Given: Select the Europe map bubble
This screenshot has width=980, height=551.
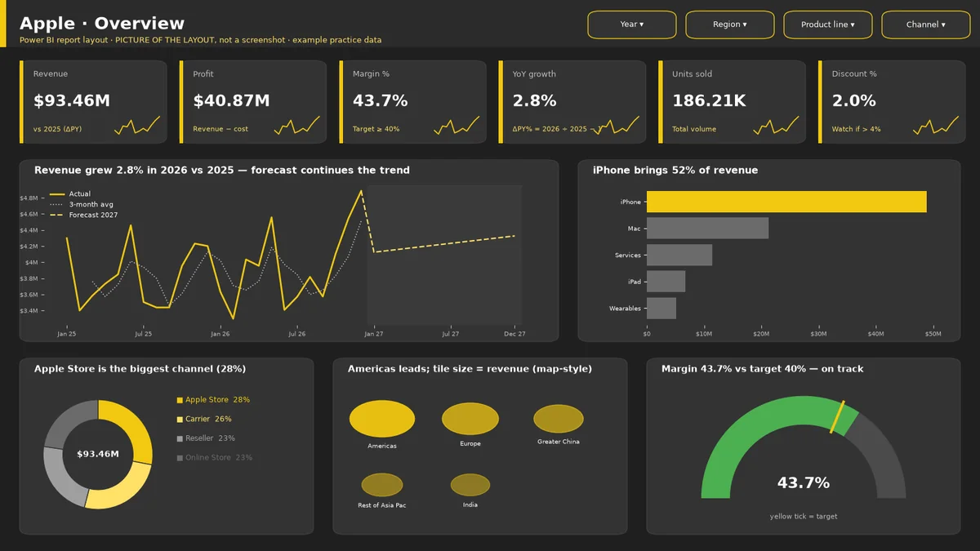Looking at the screenshot, I should [x=470, y=419].
